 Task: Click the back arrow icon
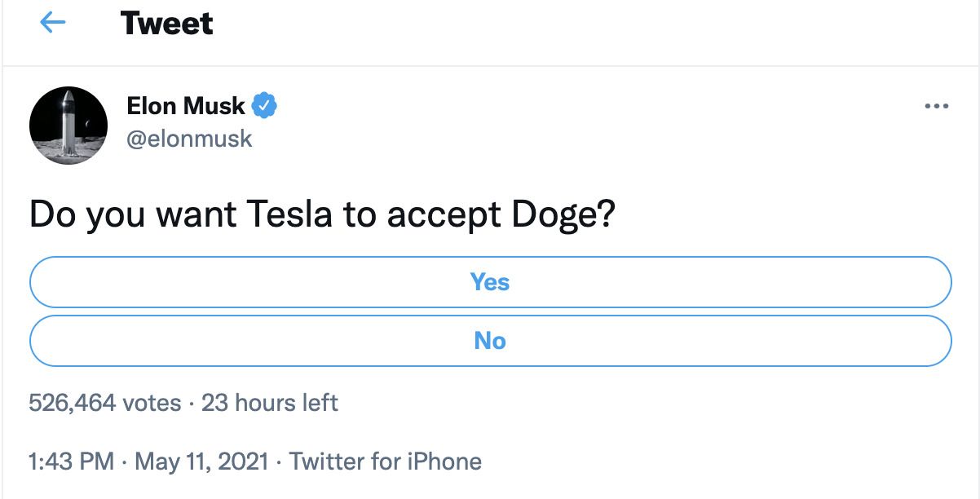click(x=53, y=24)
